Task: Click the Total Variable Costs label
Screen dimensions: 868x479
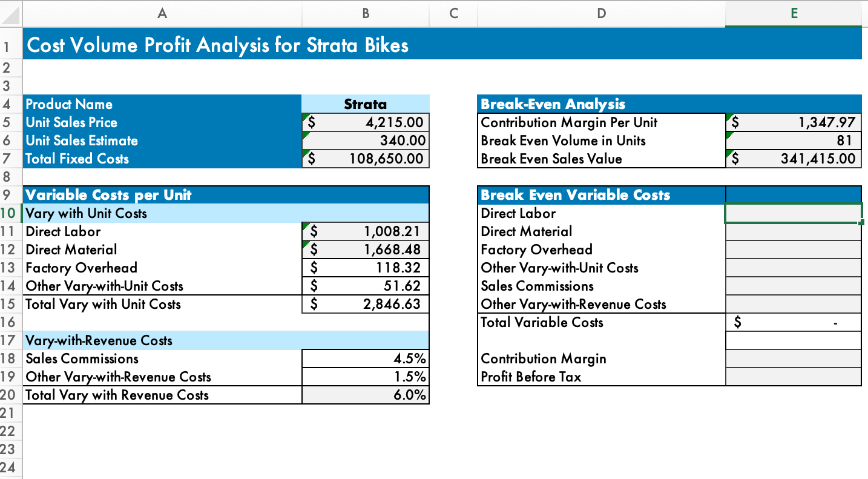Action: point(542,322)
